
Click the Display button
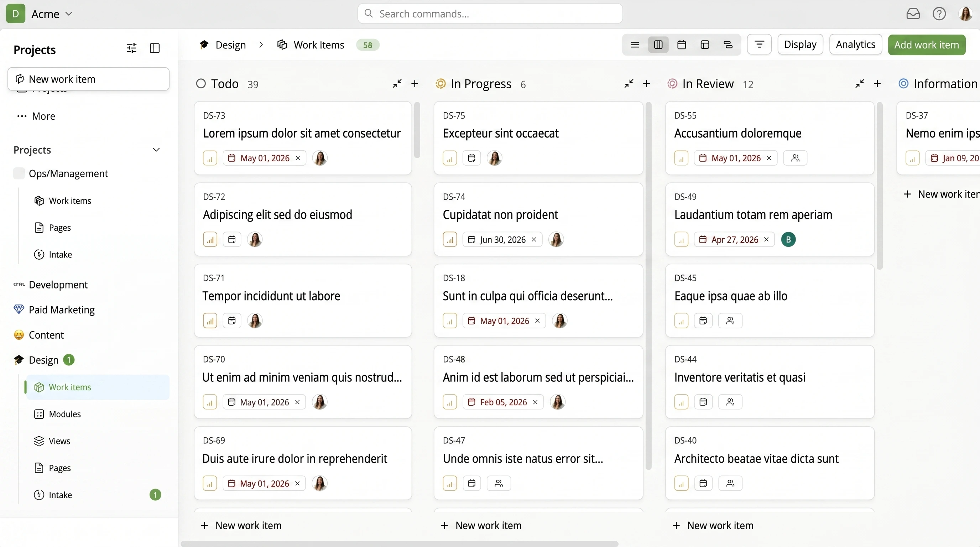point(800,45)
